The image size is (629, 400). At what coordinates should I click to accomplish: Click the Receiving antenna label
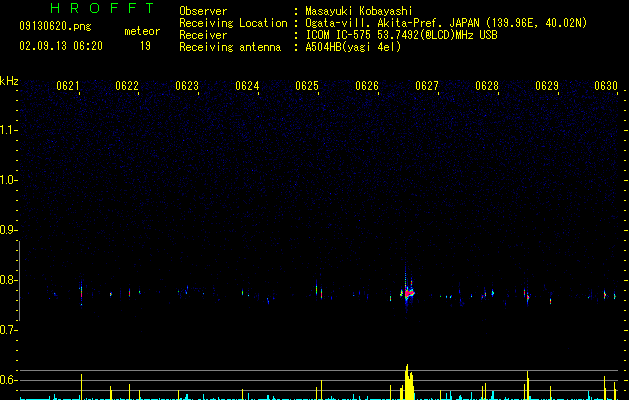tap(230, 47)
